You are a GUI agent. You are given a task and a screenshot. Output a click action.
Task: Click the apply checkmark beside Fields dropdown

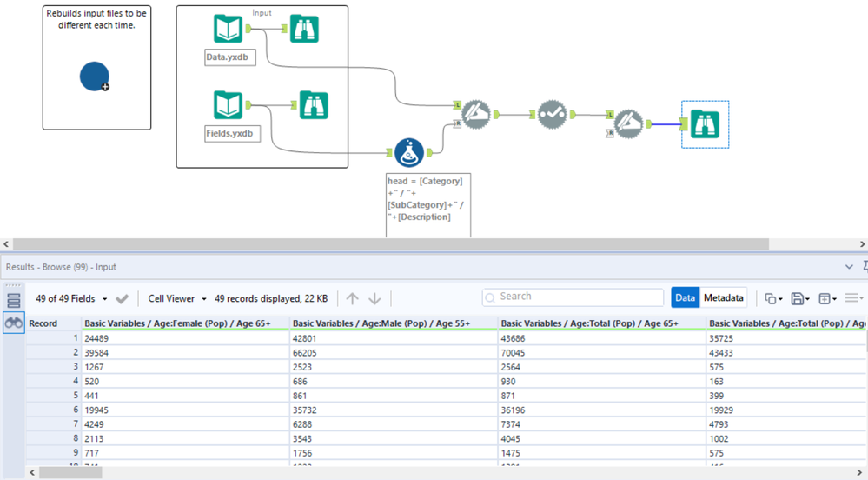tap(123, 298)
